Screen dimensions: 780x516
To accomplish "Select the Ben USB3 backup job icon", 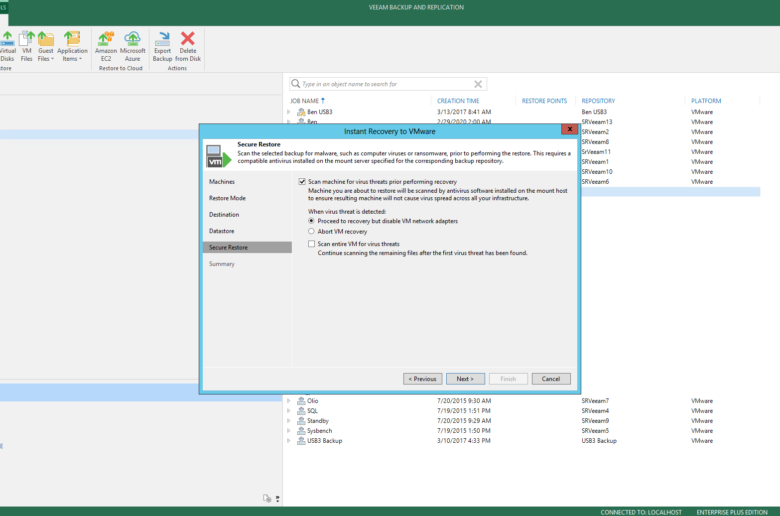I will 301,112.
